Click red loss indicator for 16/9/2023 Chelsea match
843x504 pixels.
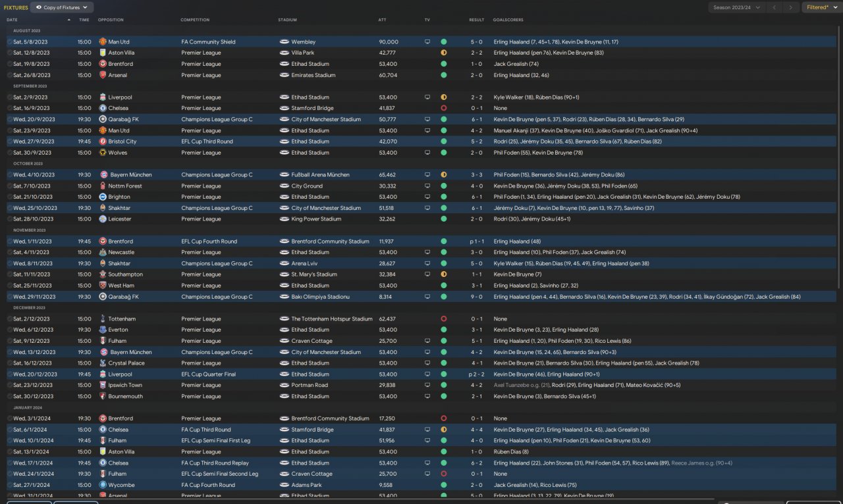[x=444, y=108]
